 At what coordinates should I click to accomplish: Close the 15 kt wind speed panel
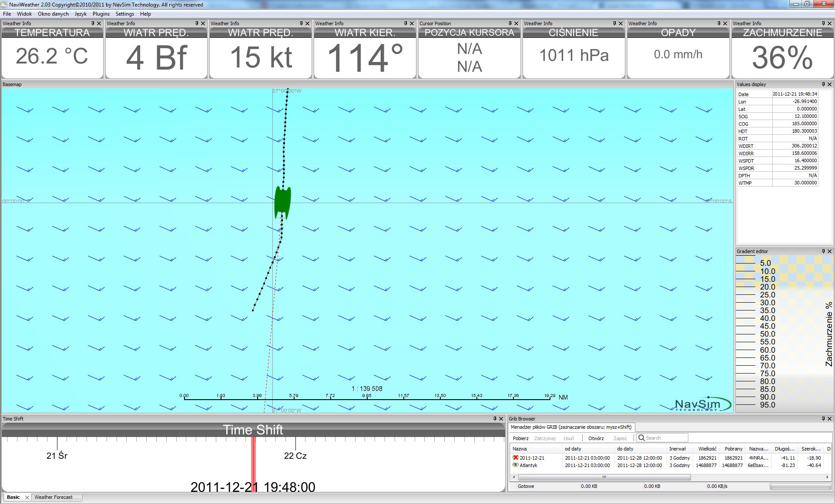[x=307, y=23]
